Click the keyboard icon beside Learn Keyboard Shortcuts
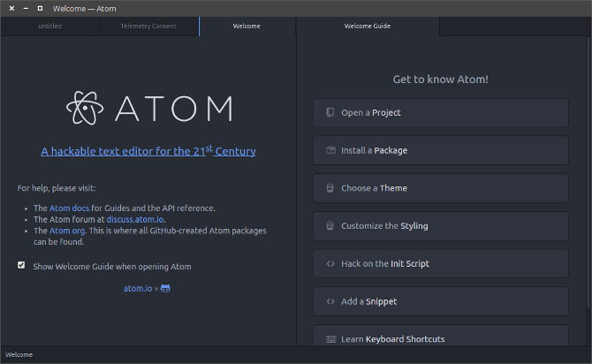Viewport: 592px width, 364px height. (x=330, y=339)
